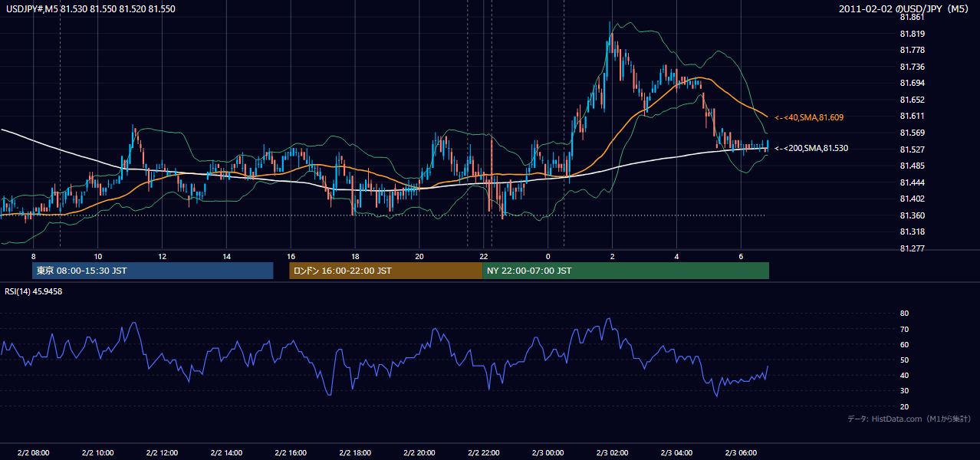Screen dimensions: 980x460
Task: Click the date label 2/3 00:00
Action: click(x=548, y=453)
